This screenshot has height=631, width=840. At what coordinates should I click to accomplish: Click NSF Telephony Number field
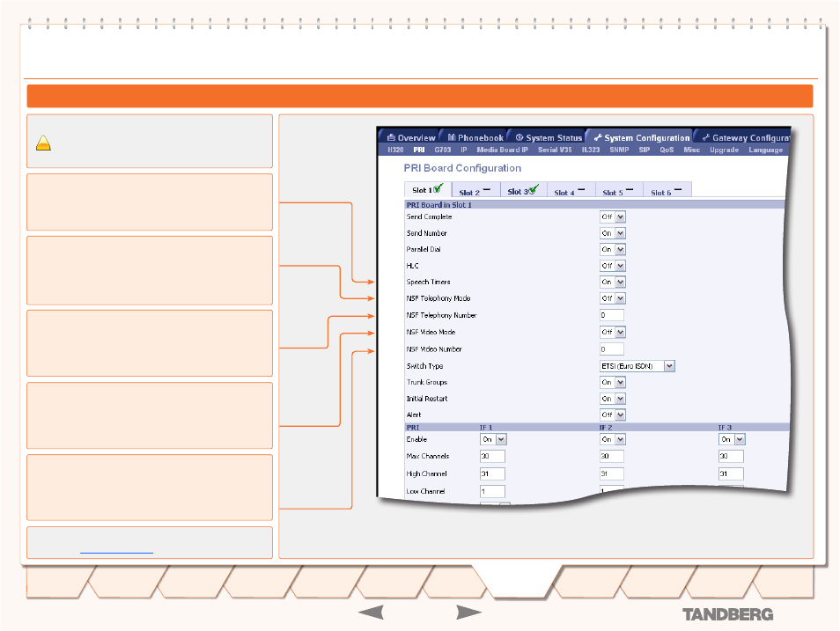612,315
